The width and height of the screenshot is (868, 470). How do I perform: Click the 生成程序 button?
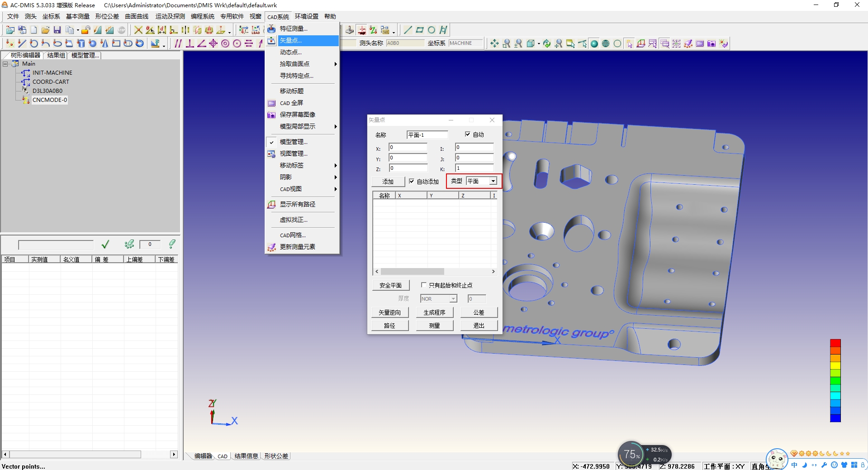pyautogui.click(x=434, y=312)
